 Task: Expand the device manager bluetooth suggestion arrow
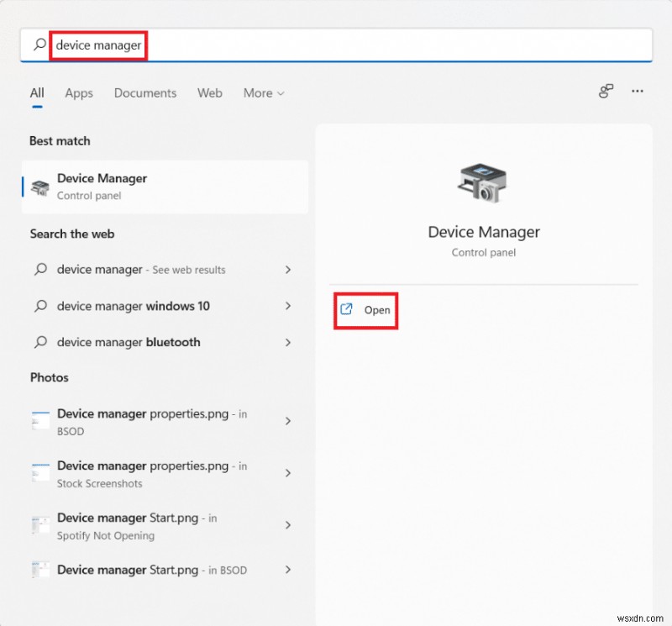(x=288, y=342)
